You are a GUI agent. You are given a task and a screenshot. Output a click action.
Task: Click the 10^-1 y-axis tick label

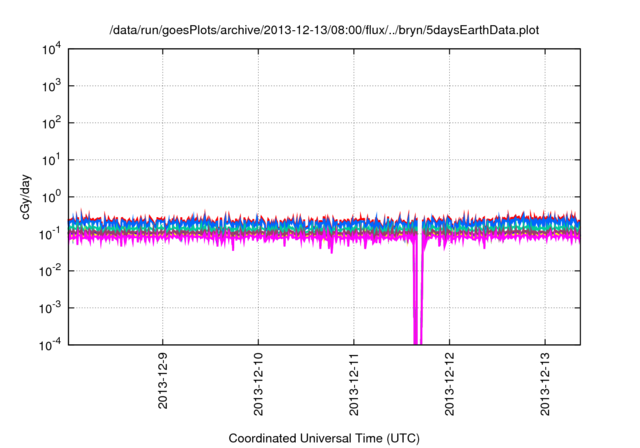51,234
